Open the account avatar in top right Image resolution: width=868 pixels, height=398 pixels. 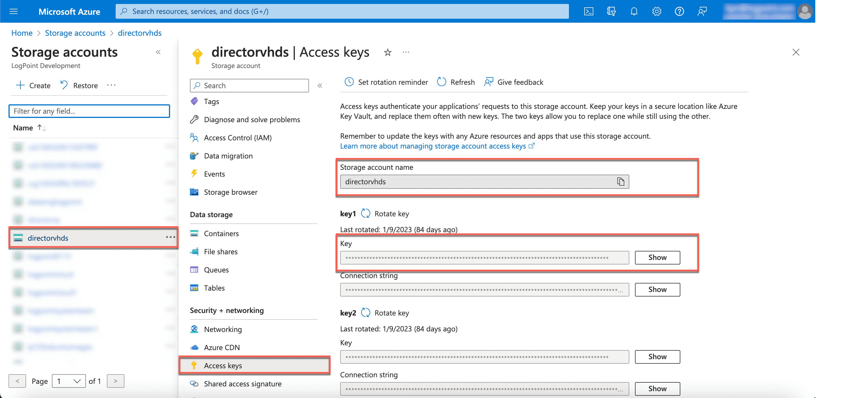click(805, 11)
